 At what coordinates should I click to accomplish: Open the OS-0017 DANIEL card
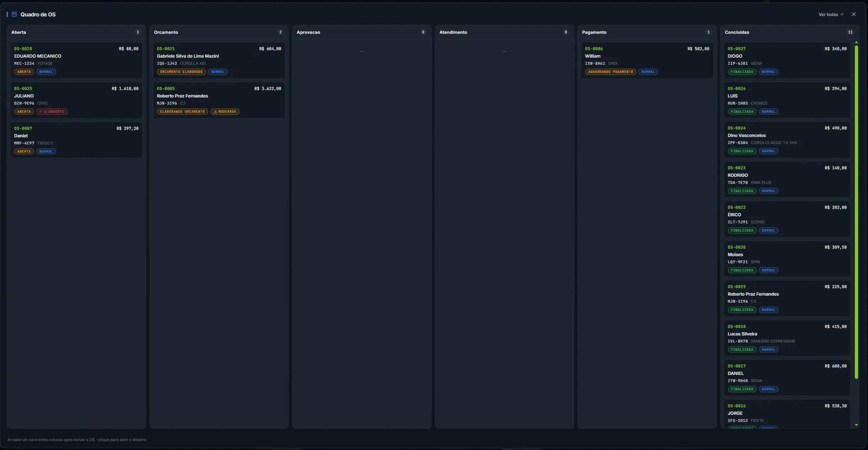tap(787, 378)
